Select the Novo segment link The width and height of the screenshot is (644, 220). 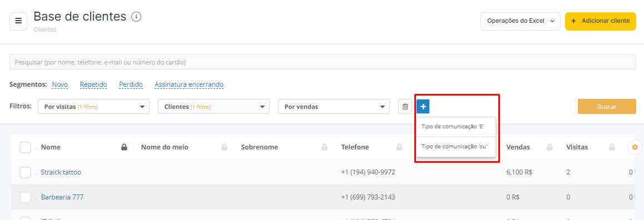click(x=60, y=84)
